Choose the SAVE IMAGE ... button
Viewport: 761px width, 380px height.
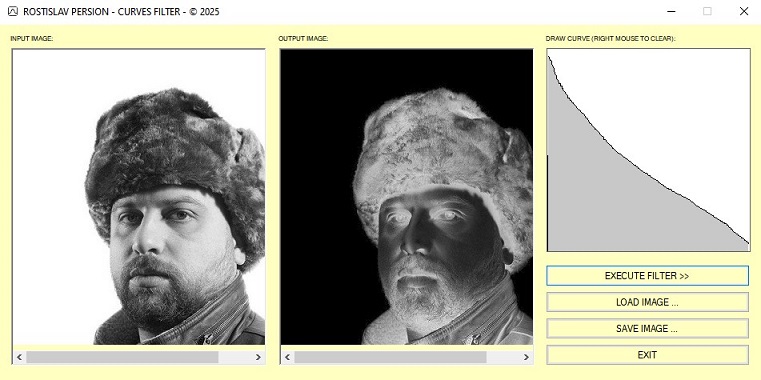pyautogui.click(x=647, y=329)
